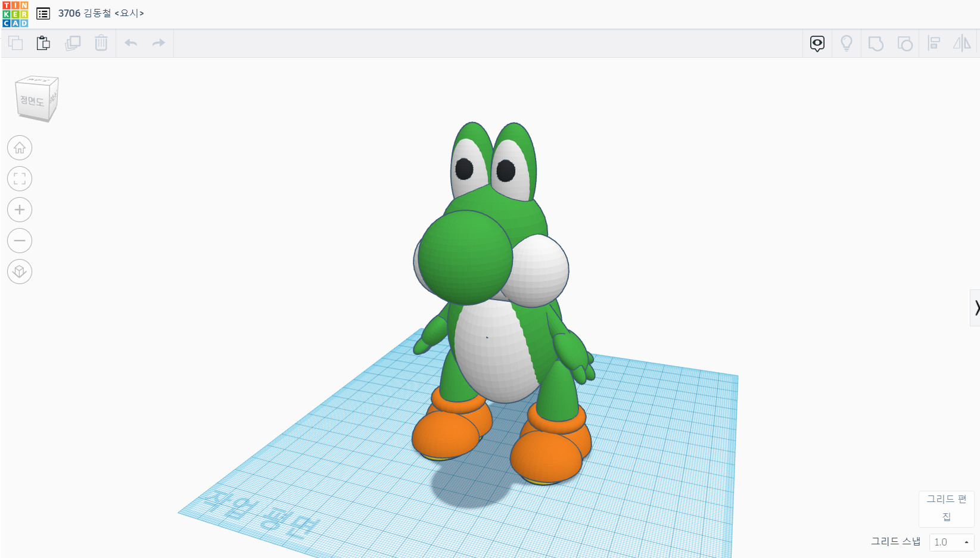The width and height of the screenshot is (980, 558).
Task: Click the Duplicate and repeat icon
Action: (x=73, y=43)
